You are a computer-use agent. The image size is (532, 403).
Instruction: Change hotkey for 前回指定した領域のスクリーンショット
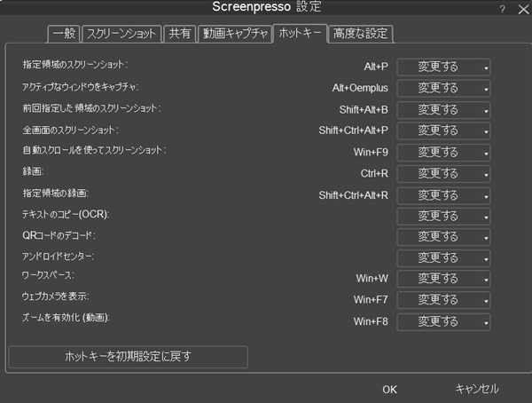click(x=443, y=110)
